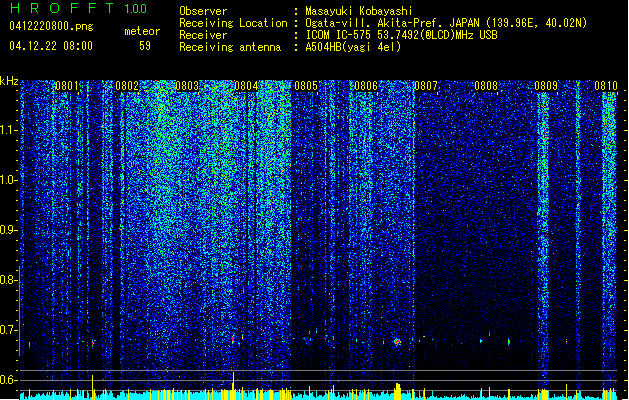Viewport: 629px width, 400px height.
Task: Click the 0808 time marker
Action: (486, 86)
